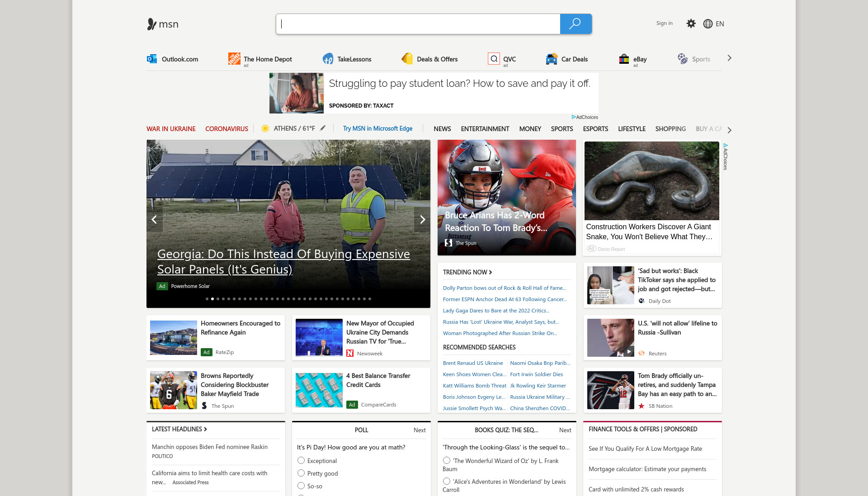Open eBay shopping bag icon
Screen dimensions: 868x496
point(624,59)
